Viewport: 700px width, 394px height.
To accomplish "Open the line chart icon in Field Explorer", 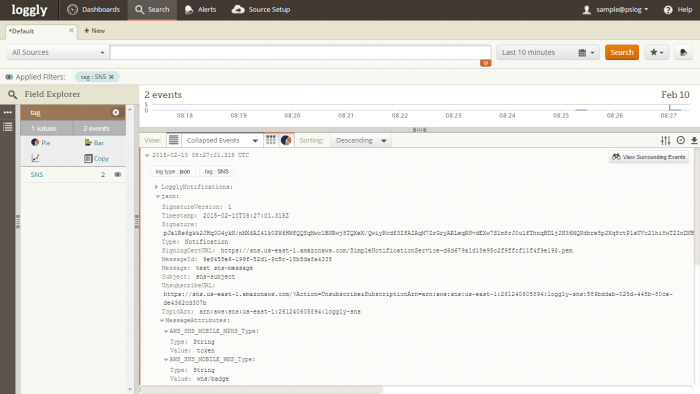I will (36, 158).
